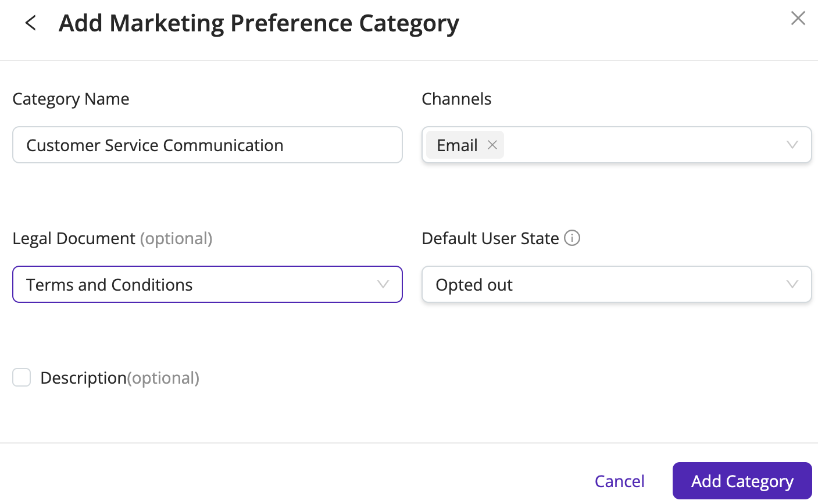
Task: Click the Legal Document (optional) label
Action: (x=112, y=238)
